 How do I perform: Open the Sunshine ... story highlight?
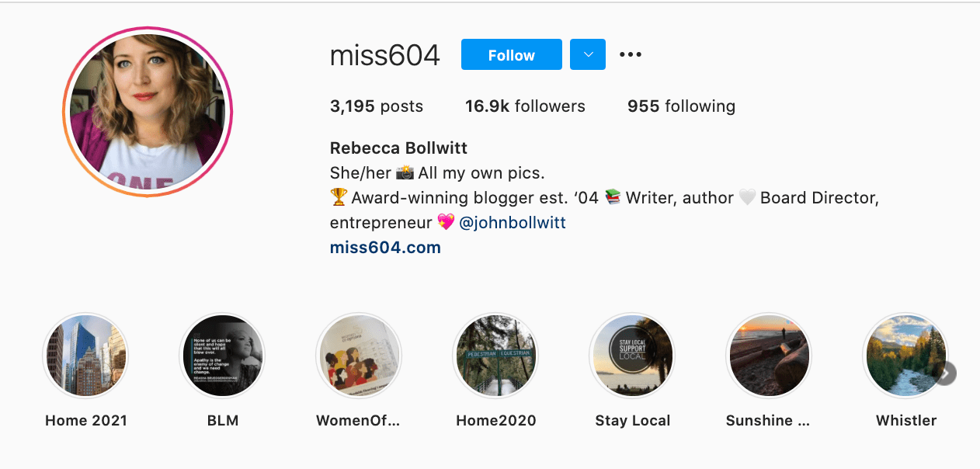click(769, 356)
